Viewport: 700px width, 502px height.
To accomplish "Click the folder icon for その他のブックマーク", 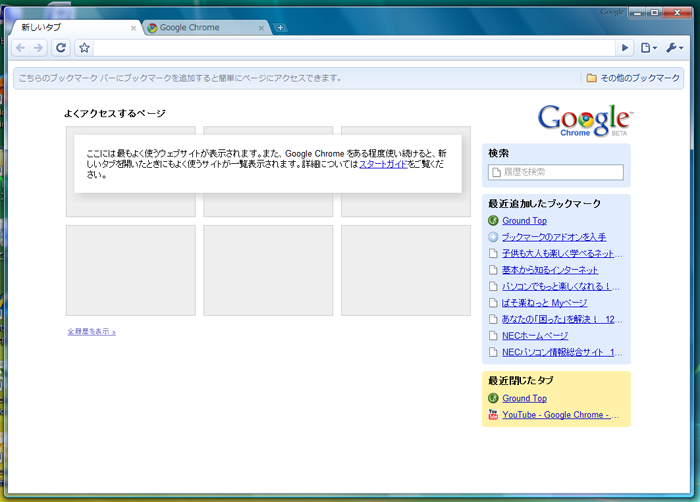I will click(591, 78).
